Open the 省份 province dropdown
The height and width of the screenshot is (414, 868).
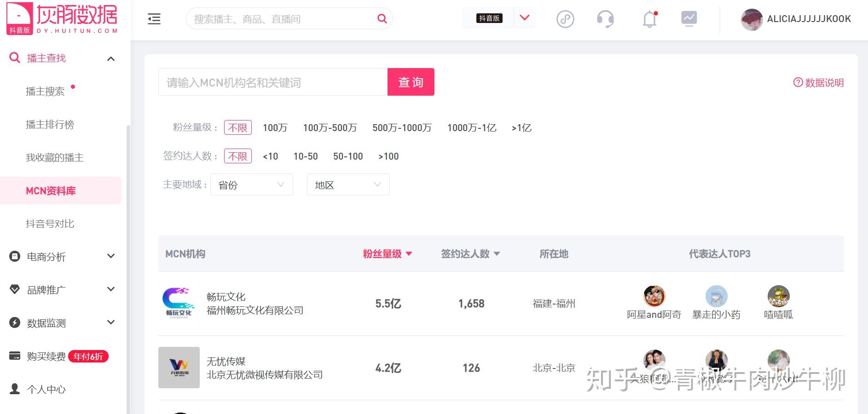tap(252, 184)
